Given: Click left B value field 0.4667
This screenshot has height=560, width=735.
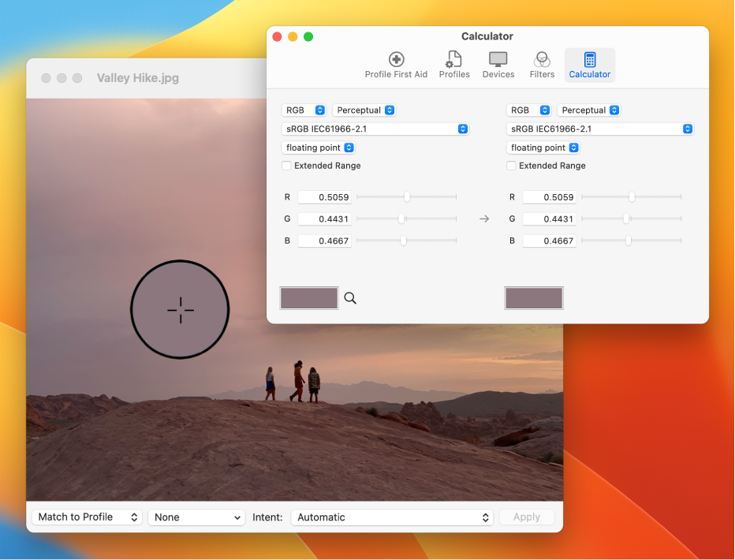Looking at the screenshot, I should [324, 241].
